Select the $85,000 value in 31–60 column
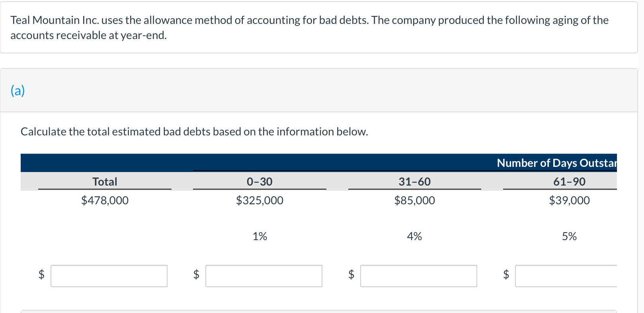The height and width of the screenshot is (313, 644). click(x=414, y=200)
